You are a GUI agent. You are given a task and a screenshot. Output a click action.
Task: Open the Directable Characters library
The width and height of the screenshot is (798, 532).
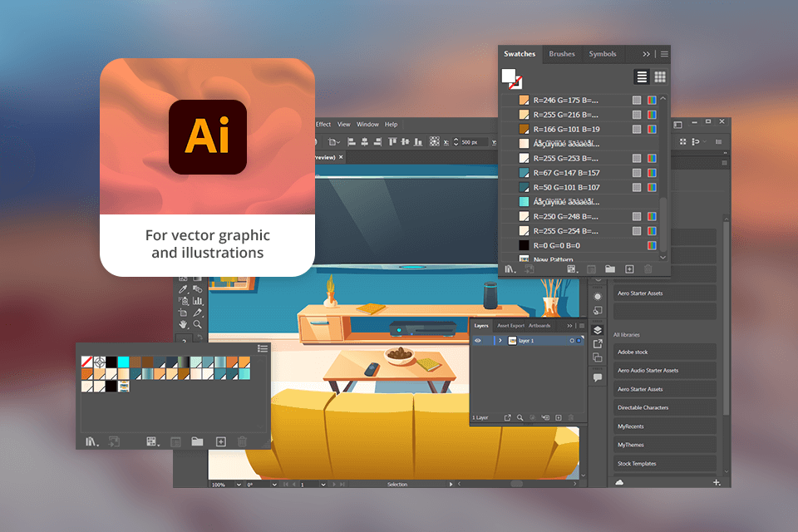[665, 408]
